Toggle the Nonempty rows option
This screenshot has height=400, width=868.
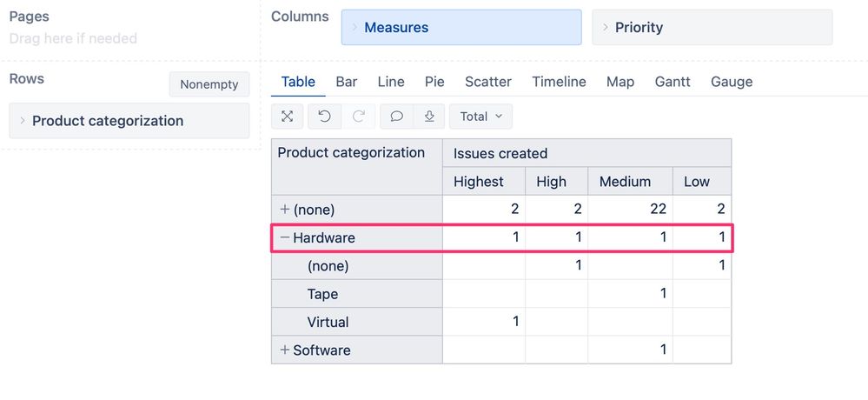click(209, 84)
